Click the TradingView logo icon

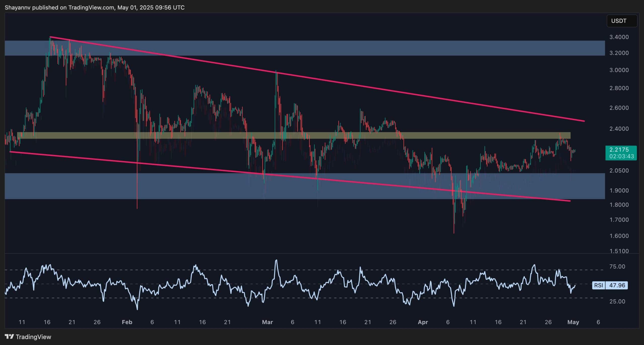pyautogui.click(x=9, y=336)
